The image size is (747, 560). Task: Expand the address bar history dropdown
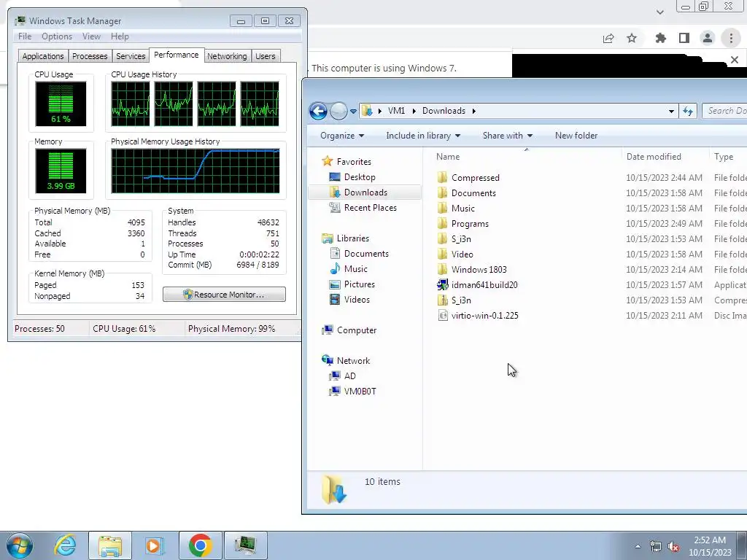click(x=671, y=112)
